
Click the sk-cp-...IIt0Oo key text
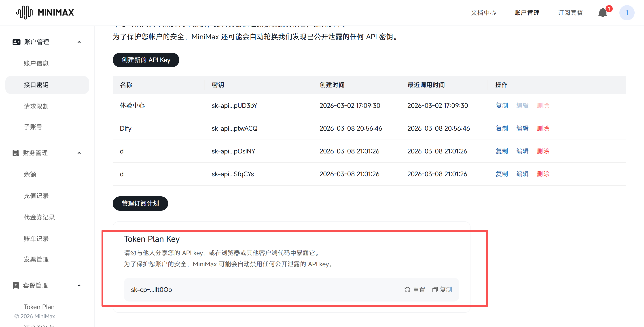151,289
